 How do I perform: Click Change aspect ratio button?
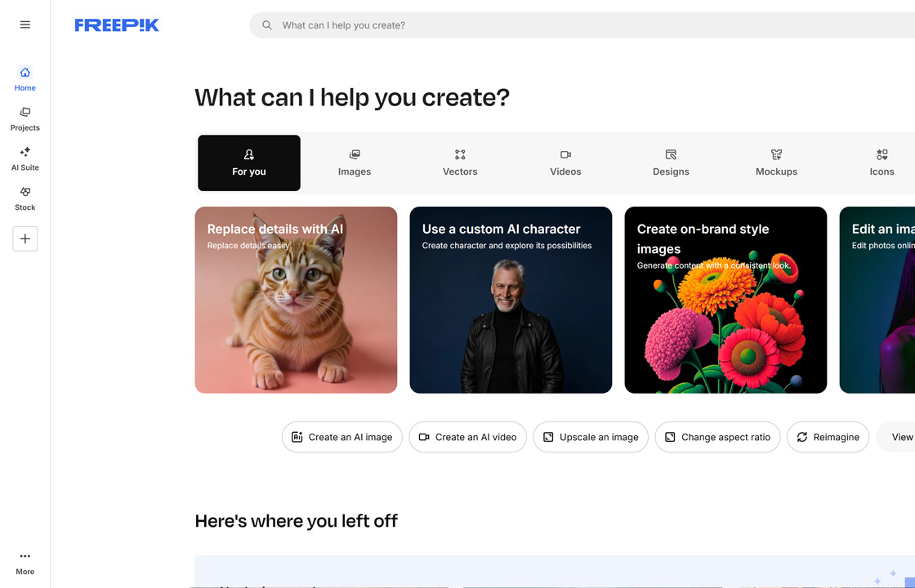click(718, 437)
